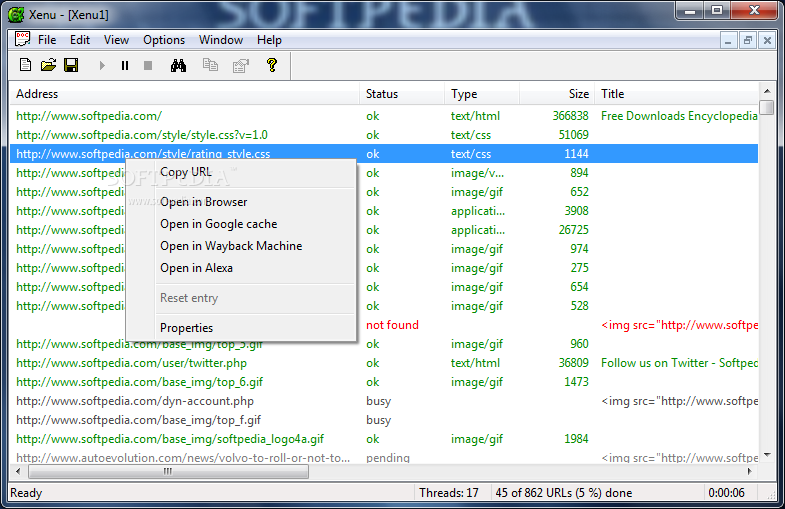This screenshot has width=785, height=509.
Task: Select Open in Wayback Machine
Action: click(241, 246)
